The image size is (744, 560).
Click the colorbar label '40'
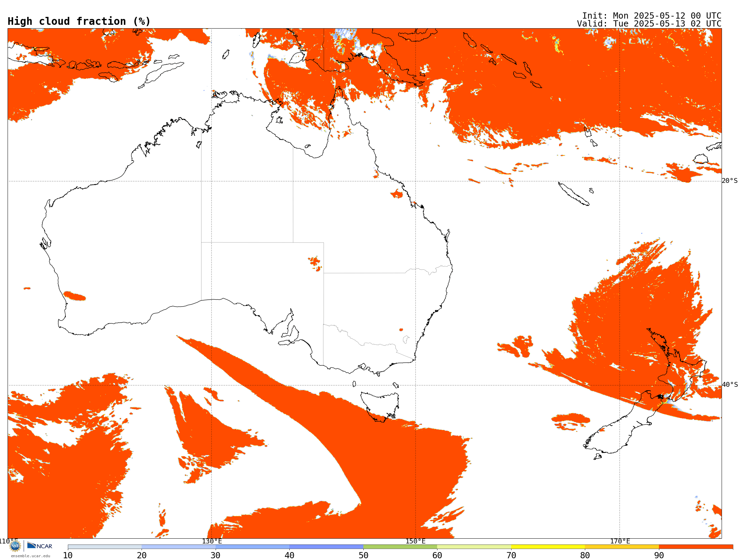[289, 556]
